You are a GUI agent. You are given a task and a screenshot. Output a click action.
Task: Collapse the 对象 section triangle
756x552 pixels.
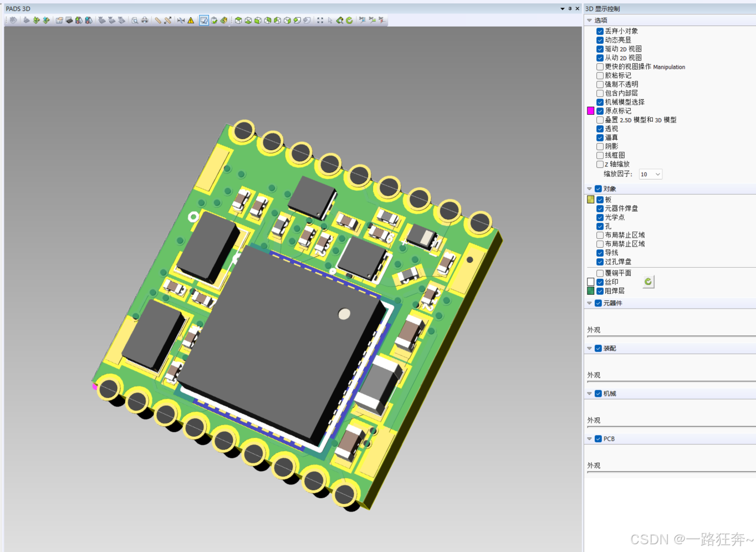pyautogui.click(x=589, y=189)
